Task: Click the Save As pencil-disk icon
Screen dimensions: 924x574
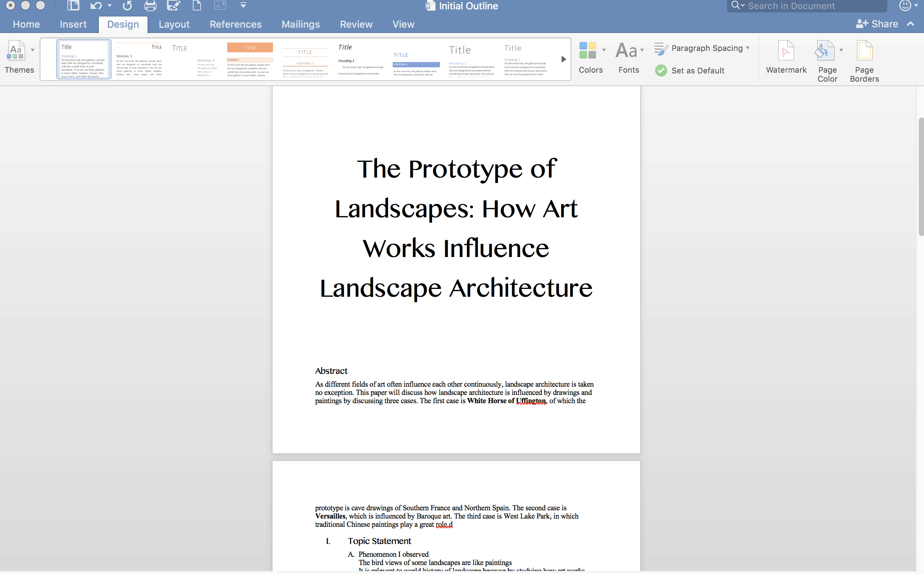Action: point(173,6)
